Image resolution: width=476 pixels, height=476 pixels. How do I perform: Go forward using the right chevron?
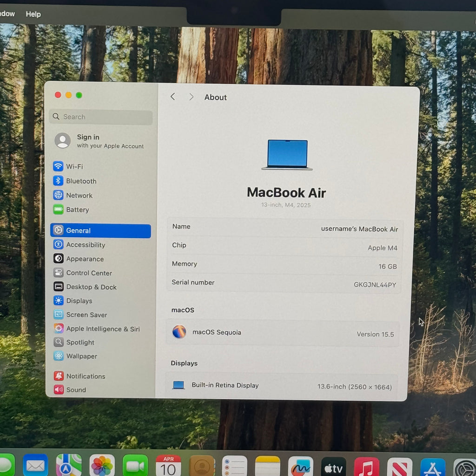pos(191,97)
